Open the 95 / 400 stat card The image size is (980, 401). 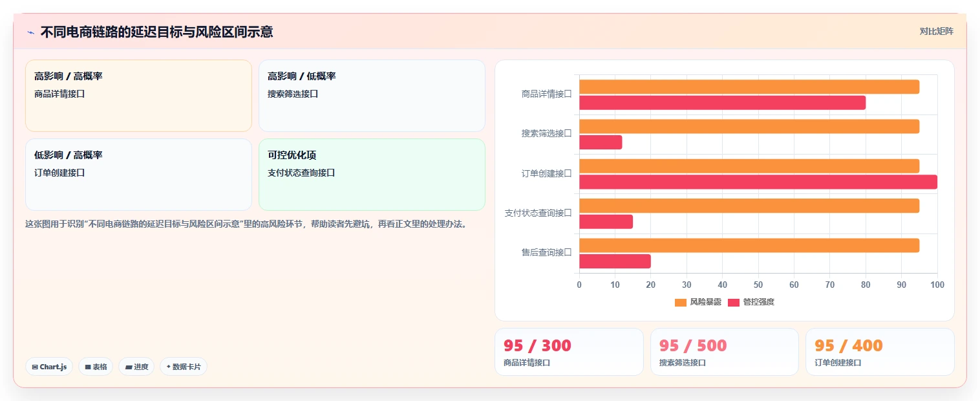coord(880,352)
